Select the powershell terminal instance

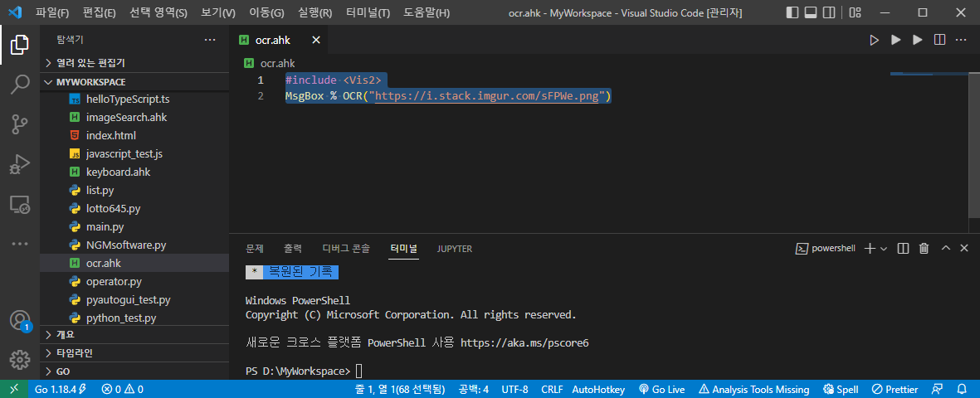pyautogui.click(x=826, y=249)
